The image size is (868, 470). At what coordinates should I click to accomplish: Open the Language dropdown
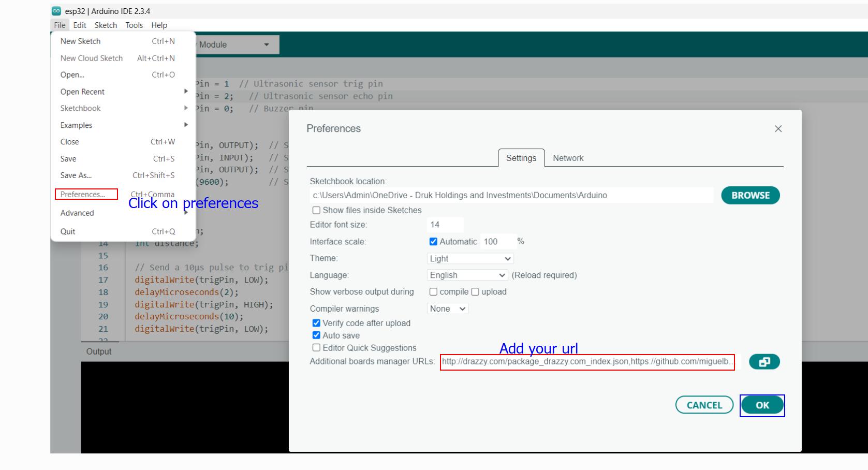click(x=467, y=275)
